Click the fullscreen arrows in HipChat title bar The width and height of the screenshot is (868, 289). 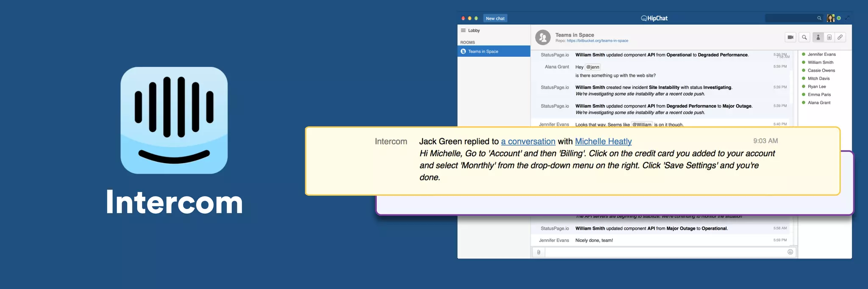point(847,18)
